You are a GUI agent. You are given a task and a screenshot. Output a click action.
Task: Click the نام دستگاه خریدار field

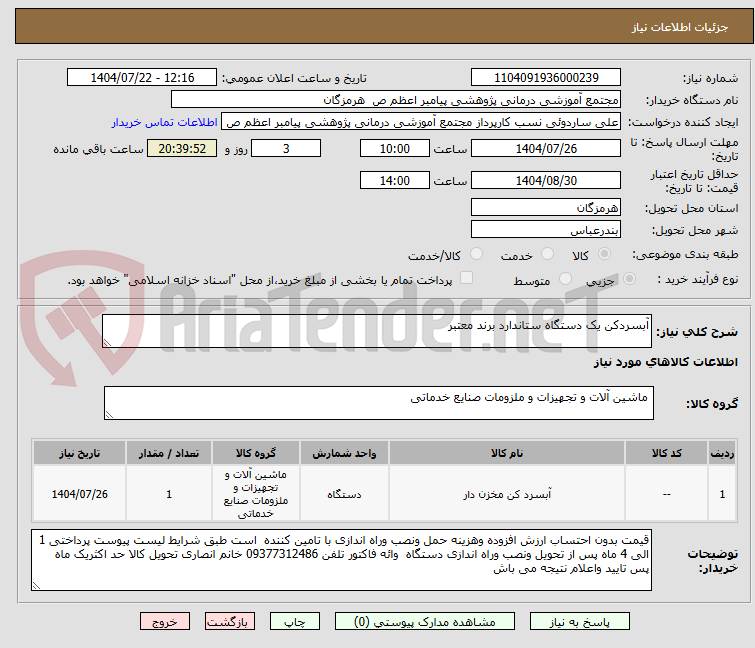pyautogui.click(x=396, y=100)
